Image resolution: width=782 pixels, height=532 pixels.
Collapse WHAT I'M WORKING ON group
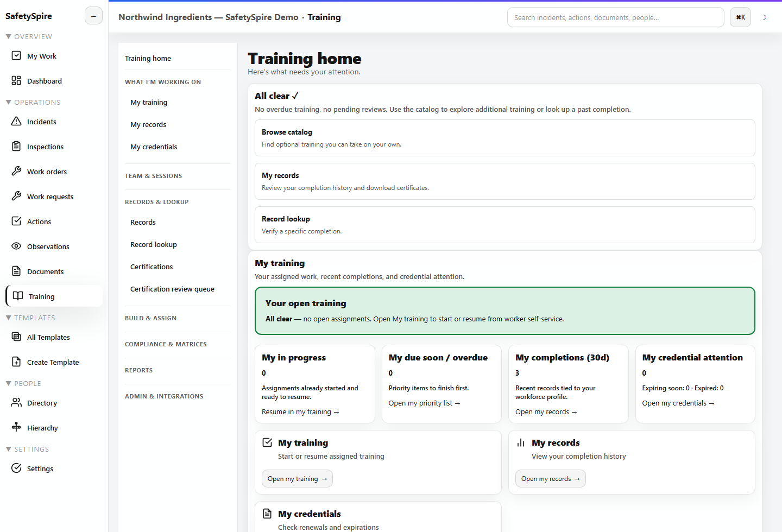coord(163,82)
